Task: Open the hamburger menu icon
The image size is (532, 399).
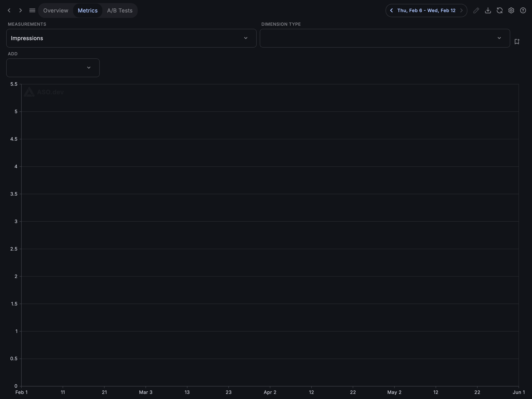Action: (x=32, y=10)
